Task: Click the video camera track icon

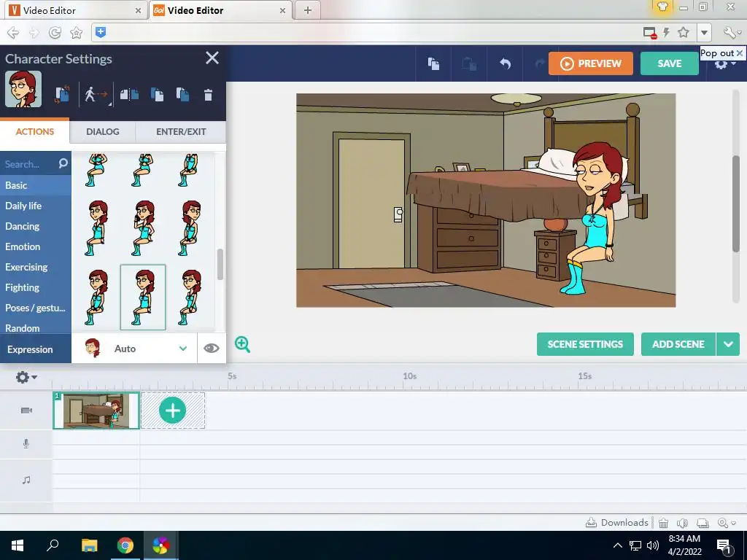Action: tap(27, 411)
